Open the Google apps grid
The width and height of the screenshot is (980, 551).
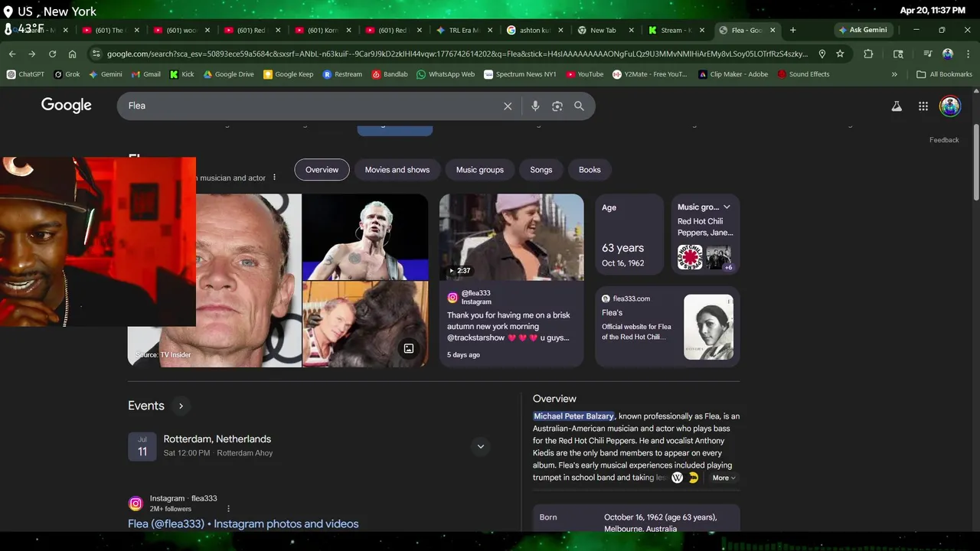click(923, 106)
